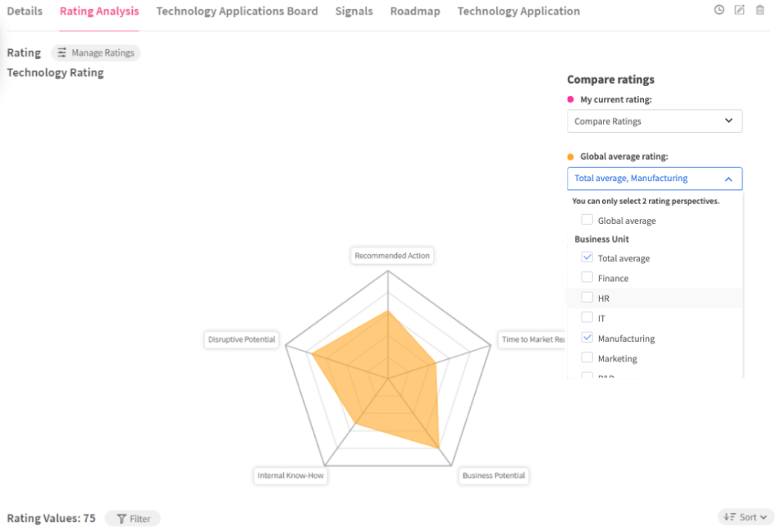
Task: Switch to the Signals tab
Action: 354,11
